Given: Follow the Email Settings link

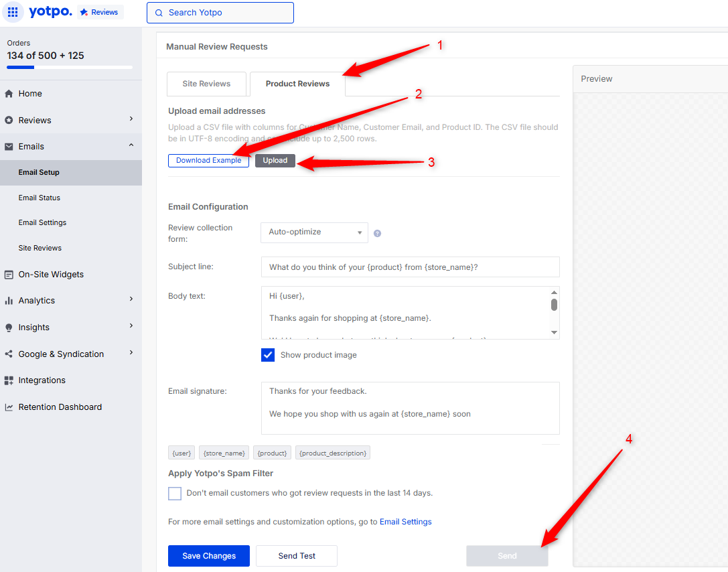Looking at the screenshot, I should (405, 522).
